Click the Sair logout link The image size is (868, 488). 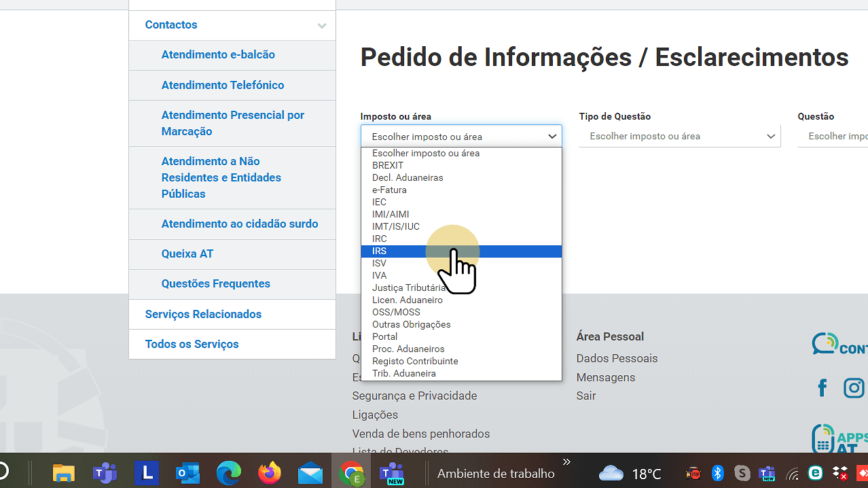tap(585, 396)
